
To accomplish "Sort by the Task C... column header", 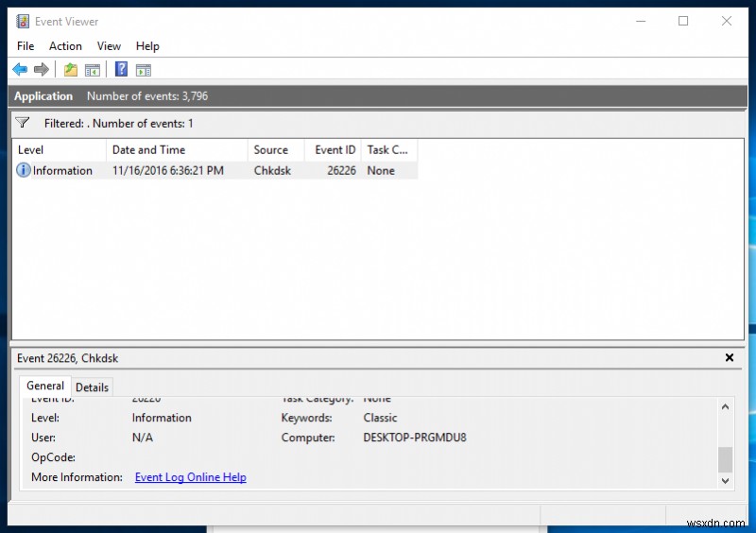I will (389, 150).
